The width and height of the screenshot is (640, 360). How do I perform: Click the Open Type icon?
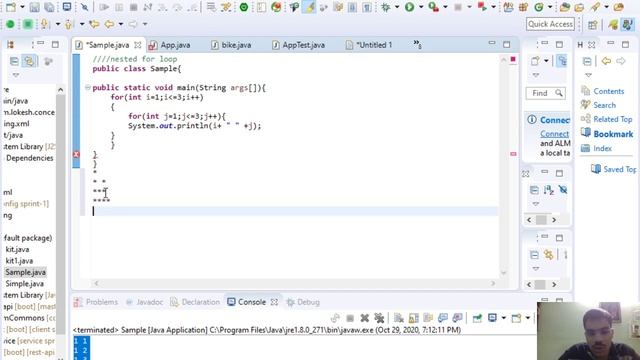pyautogui.click(x=565, y=7)
